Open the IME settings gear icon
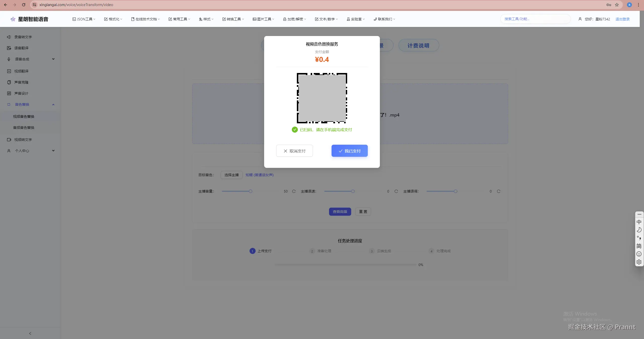This screenshot has width=644, height=339. 639,262
